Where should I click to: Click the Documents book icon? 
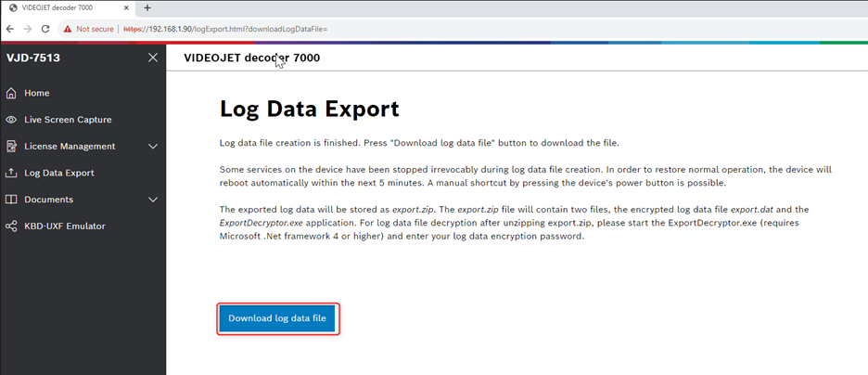click(x=10, y=200)
